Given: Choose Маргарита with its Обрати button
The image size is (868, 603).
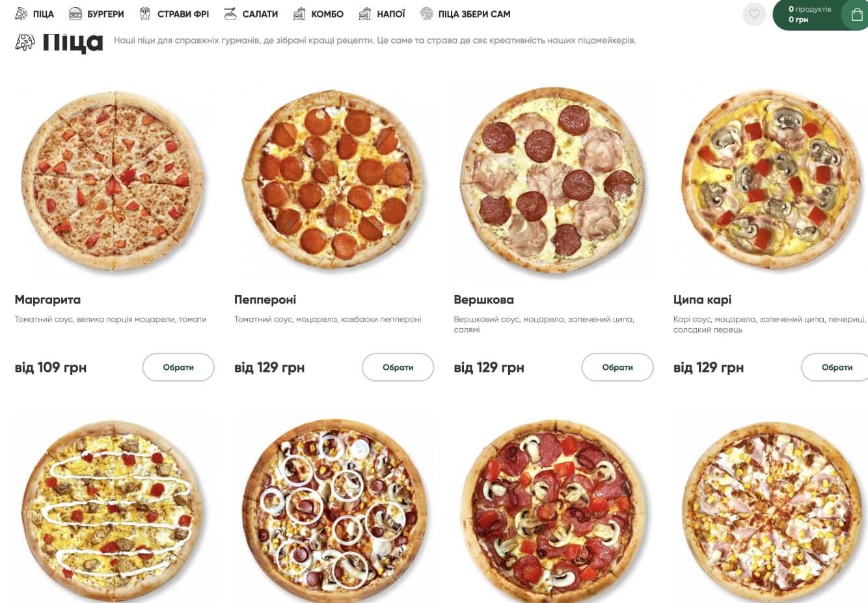Looking at the screenshot, I should 178,367.
